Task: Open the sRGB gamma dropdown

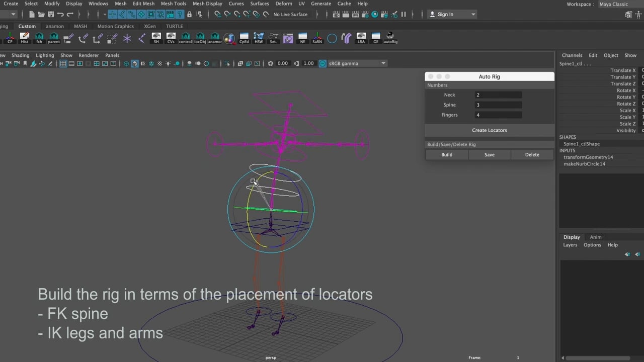Action: pyautogui.click(x=357, y=63)
